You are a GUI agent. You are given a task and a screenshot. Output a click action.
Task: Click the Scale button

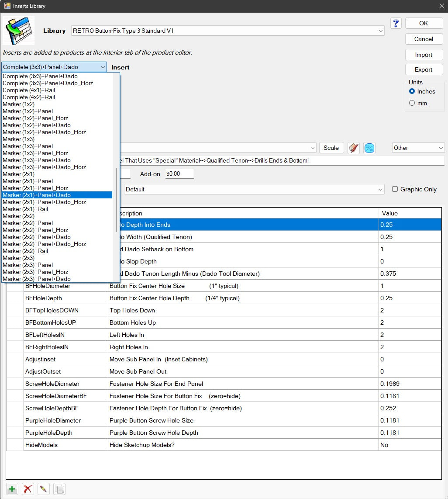331,148
